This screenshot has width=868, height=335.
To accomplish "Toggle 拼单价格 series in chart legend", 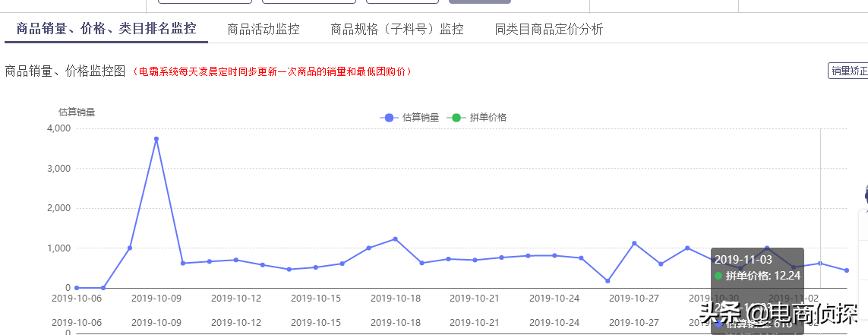I will [477, 118].
